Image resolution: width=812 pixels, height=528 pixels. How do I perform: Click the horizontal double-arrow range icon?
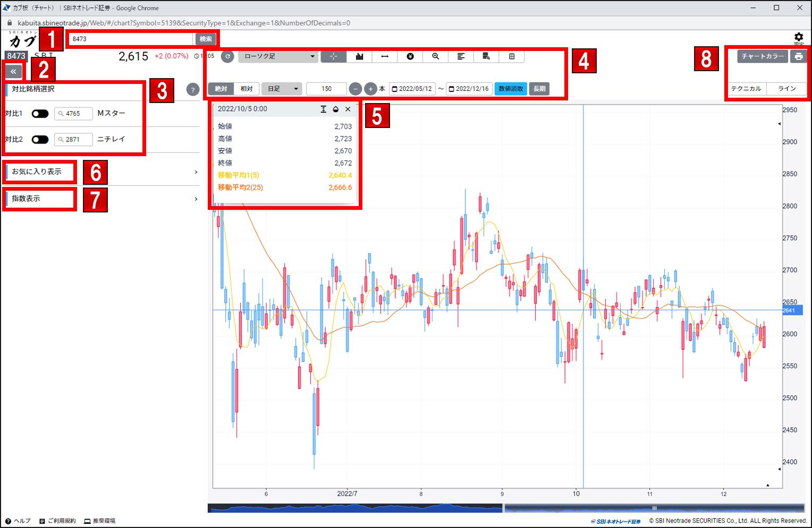pos(385,56)
